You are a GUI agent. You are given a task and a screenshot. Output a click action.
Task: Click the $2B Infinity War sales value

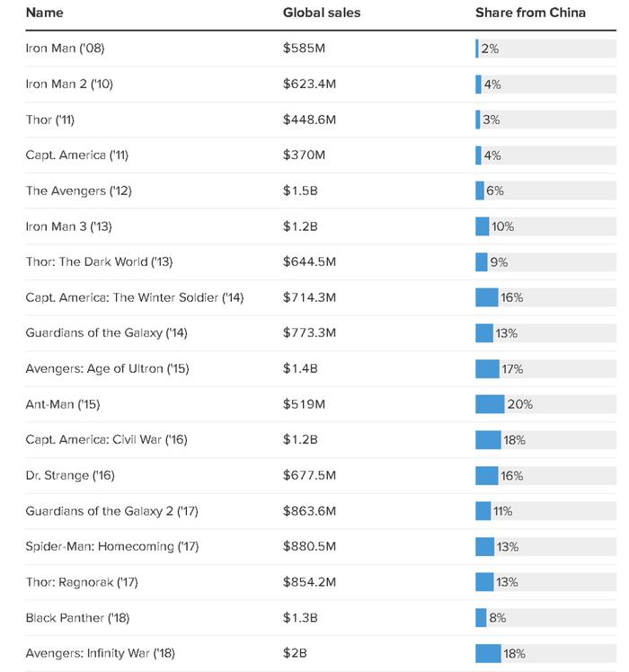pos(295,653)
